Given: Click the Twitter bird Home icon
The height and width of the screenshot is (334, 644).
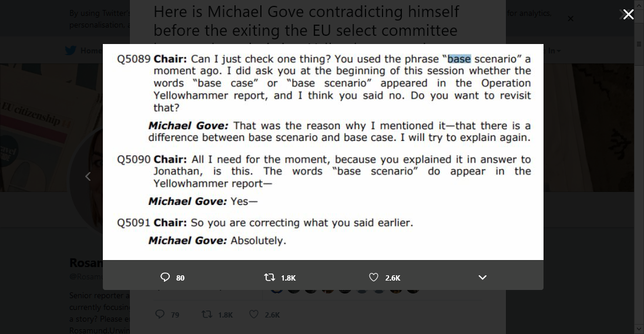Looking at the screenshot, I should (x=71, y=50).
